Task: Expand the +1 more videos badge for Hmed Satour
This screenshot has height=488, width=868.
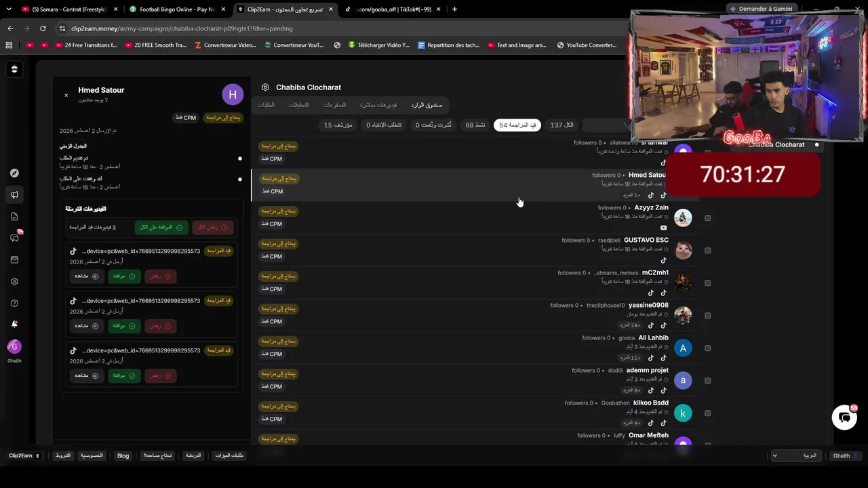Action: pos(631,195)
